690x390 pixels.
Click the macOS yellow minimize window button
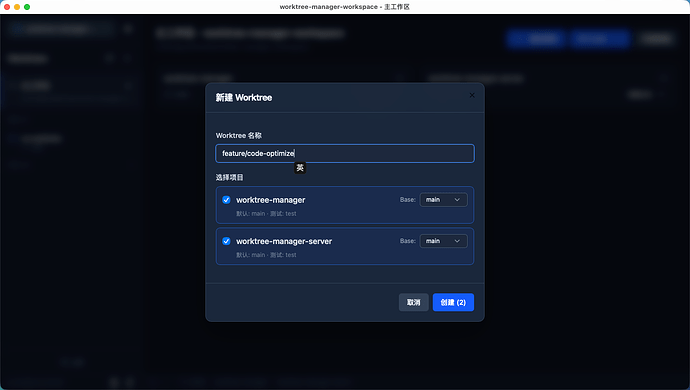pyautogui.click(x=17, y=7)
